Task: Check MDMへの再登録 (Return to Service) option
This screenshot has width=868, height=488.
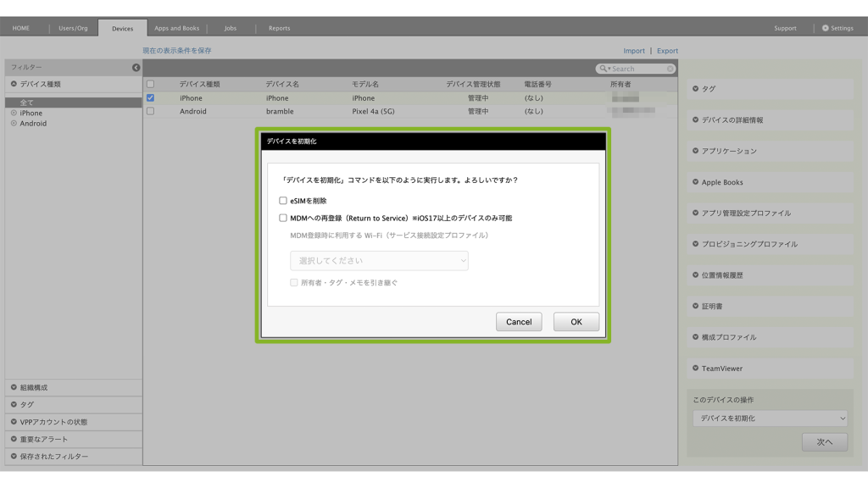Action: coord(283,218)
